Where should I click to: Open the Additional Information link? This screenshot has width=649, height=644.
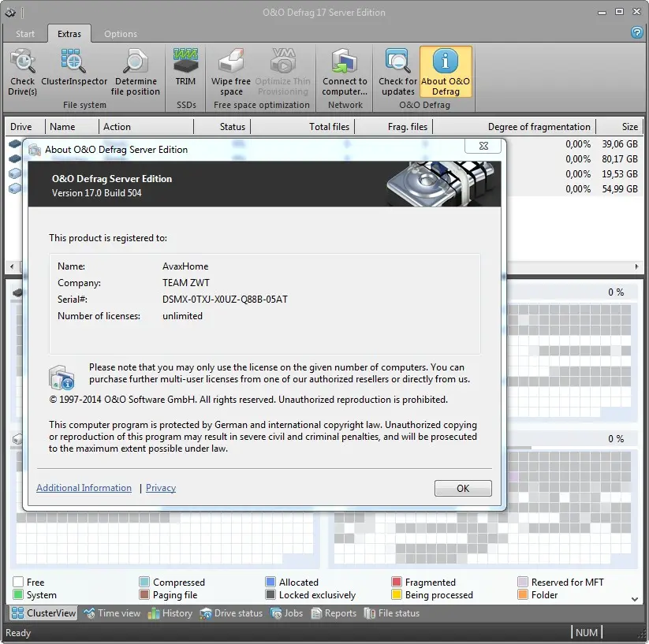coord(84,488)
